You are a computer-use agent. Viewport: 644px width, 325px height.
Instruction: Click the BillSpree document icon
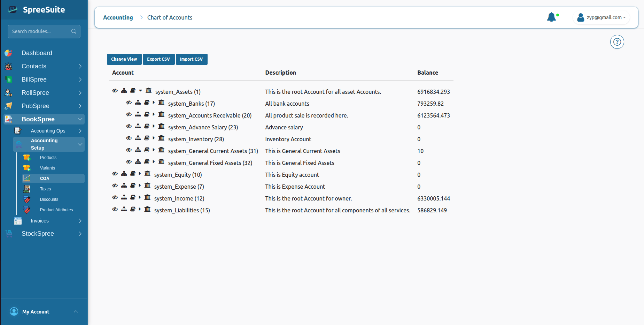point(8,80)
